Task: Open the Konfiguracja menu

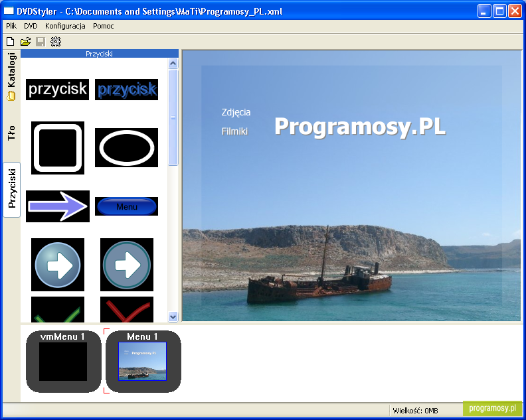Action: coord(65,26)
